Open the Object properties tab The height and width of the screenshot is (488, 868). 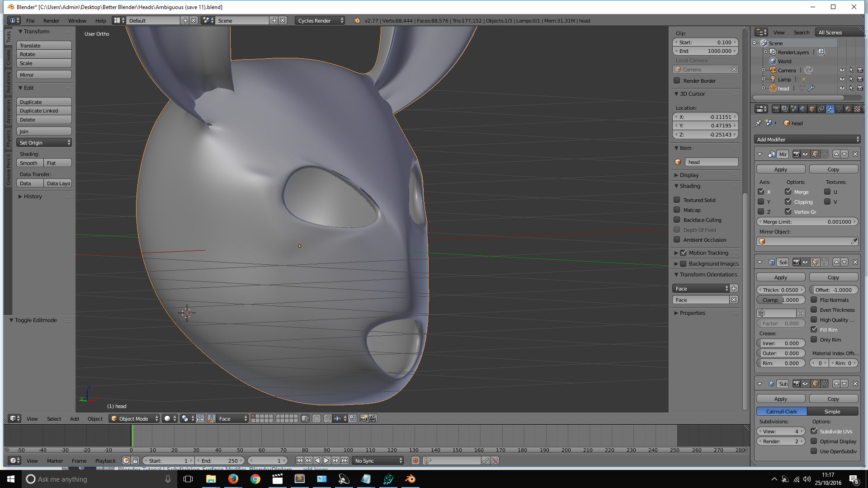(x=812, y=109)
